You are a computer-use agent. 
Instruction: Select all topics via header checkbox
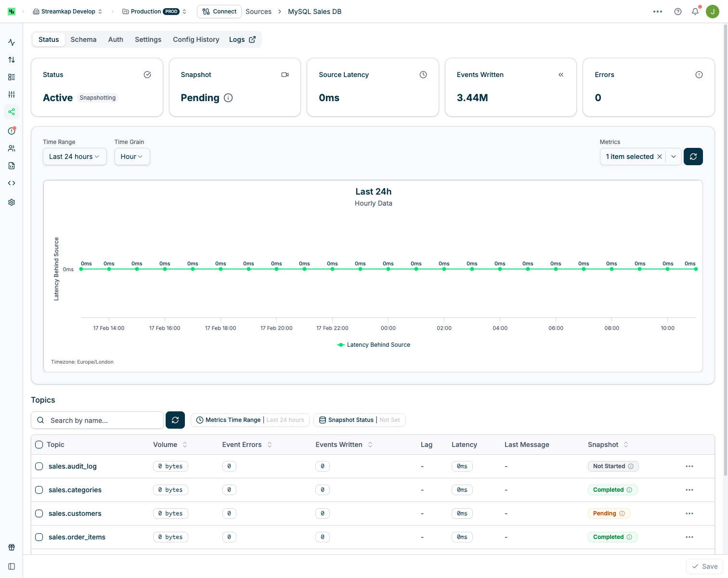[39, 445]
